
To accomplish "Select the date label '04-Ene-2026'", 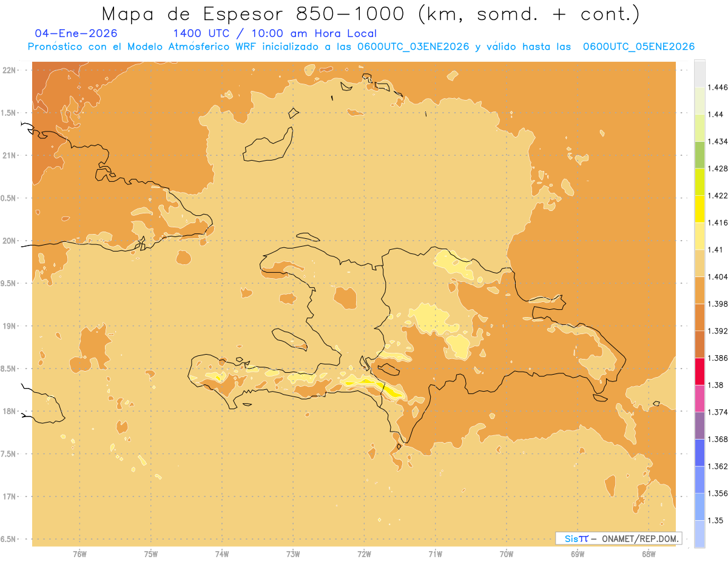I will tap(76, 33).
